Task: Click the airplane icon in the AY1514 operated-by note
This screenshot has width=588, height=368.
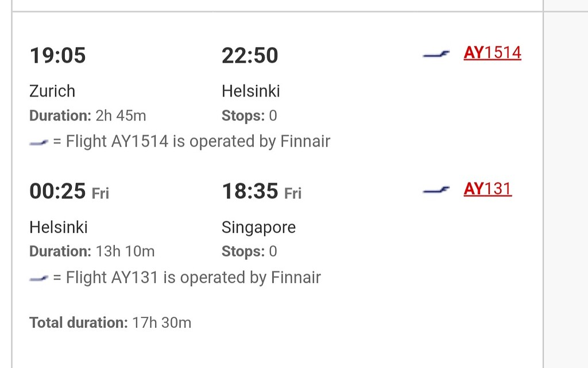Action: (38, 141)
